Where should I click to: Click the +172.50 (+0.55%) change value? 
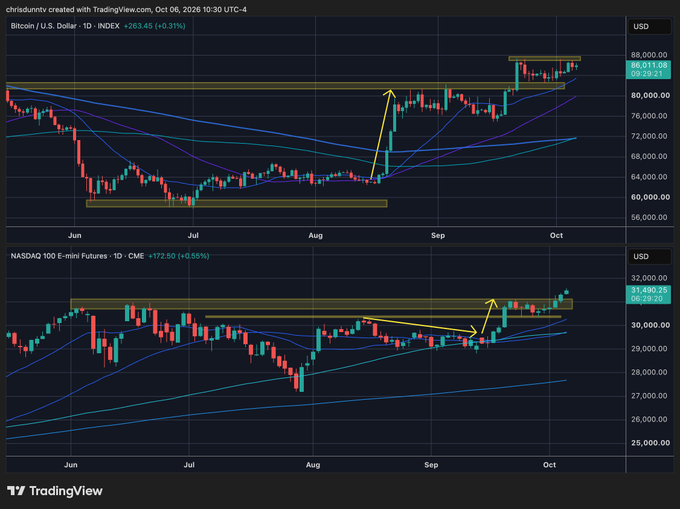pyautogui.click(x=179, y=256)
